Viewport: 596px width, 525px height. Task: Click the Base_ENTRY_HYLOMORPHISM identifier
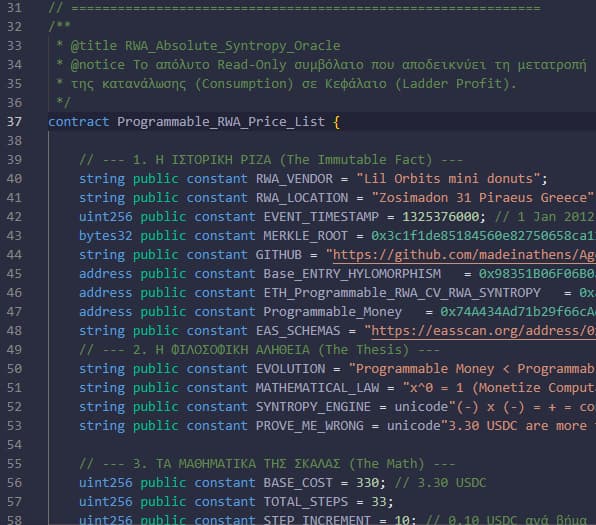click(x=352, y=274)
